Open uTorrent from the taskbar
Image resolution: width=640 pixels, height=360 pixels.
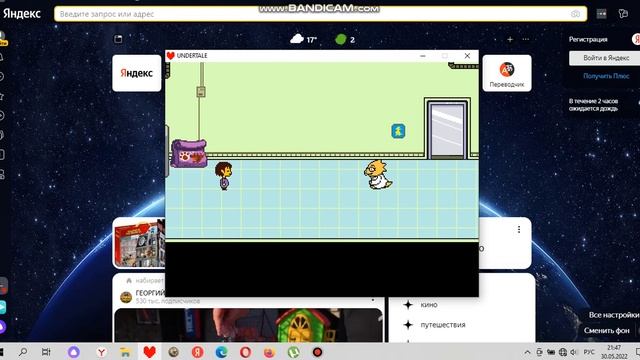[293, 352]
